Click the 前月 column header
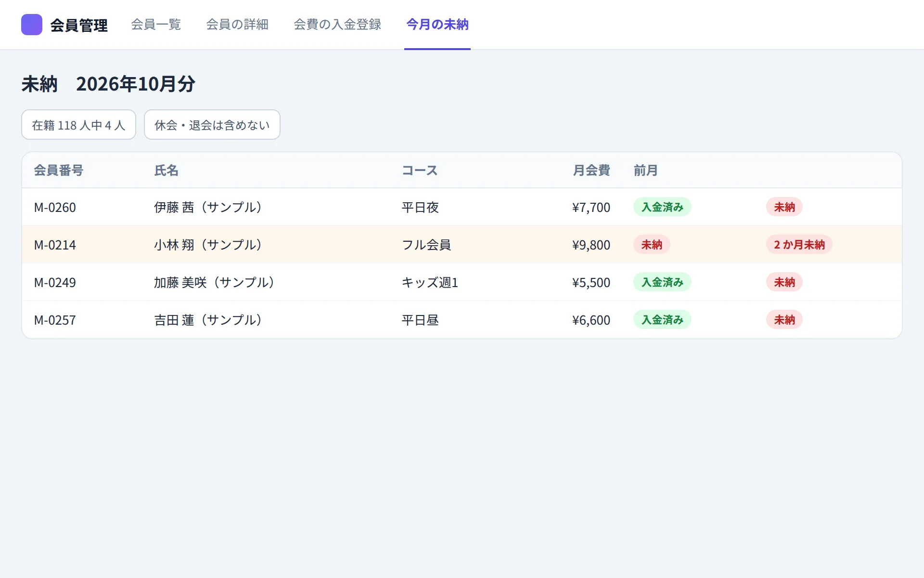 pos(646,170)
